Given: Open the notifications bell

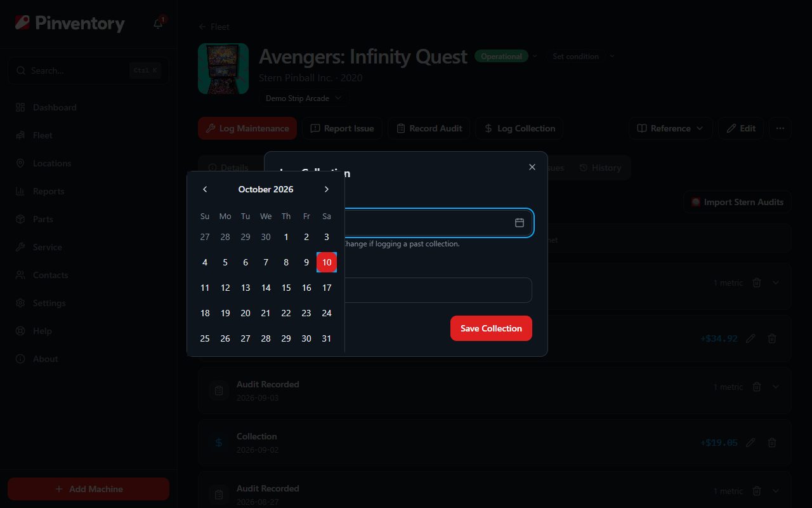Looking at the screenshot, I should pyautogui.click(x=158, y=23).
